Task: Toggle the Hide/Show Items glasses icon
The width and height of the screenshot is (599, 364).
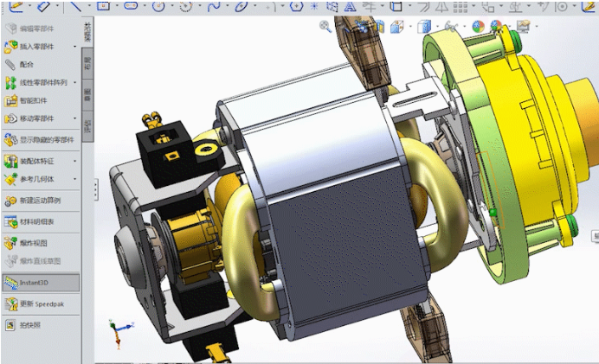Action: click(x=451, y=26)
